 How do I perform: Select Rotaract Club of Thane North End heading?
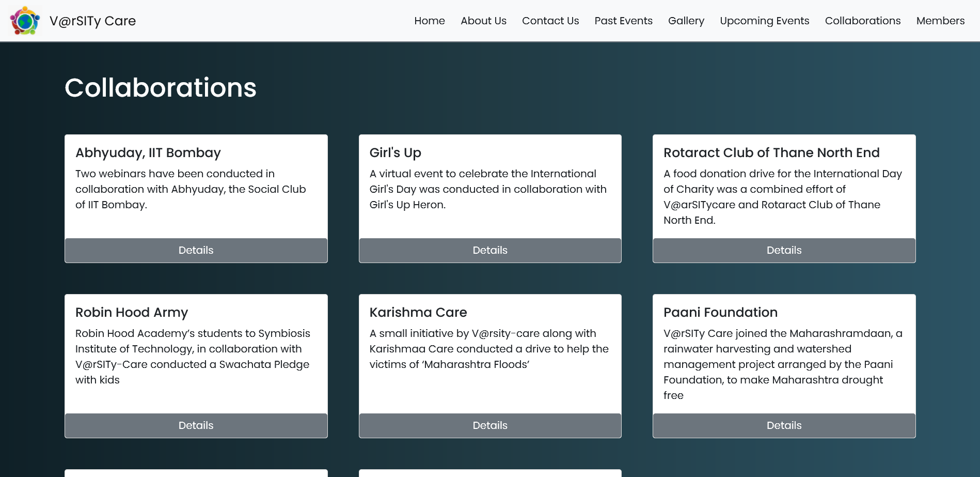(x=771, y=153)
